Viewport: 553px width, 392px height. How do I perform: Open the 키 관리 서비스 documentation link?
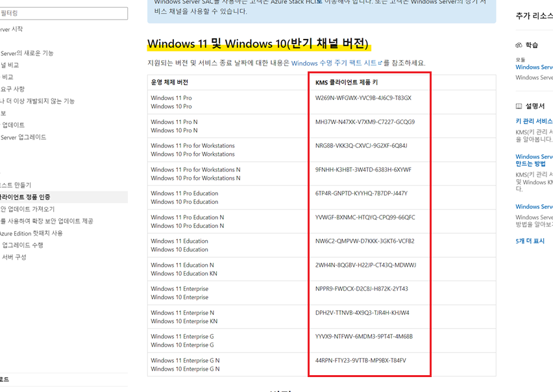pyautogui.click(x=534, y=121)
